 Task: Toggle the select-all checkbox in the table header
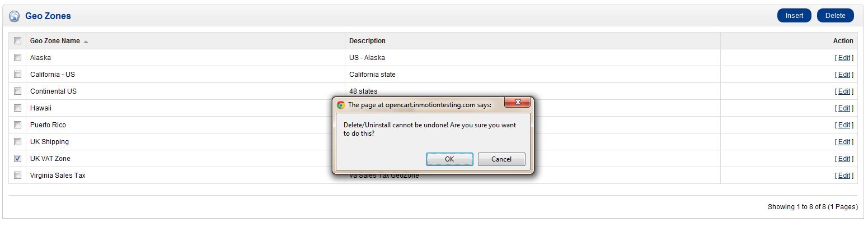click(x=18, y=41)
